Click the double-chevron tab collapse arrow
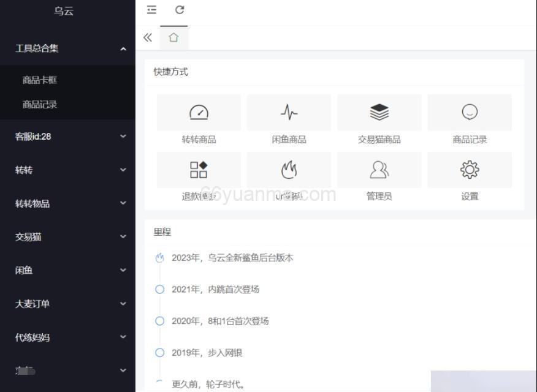 (148, 37)
